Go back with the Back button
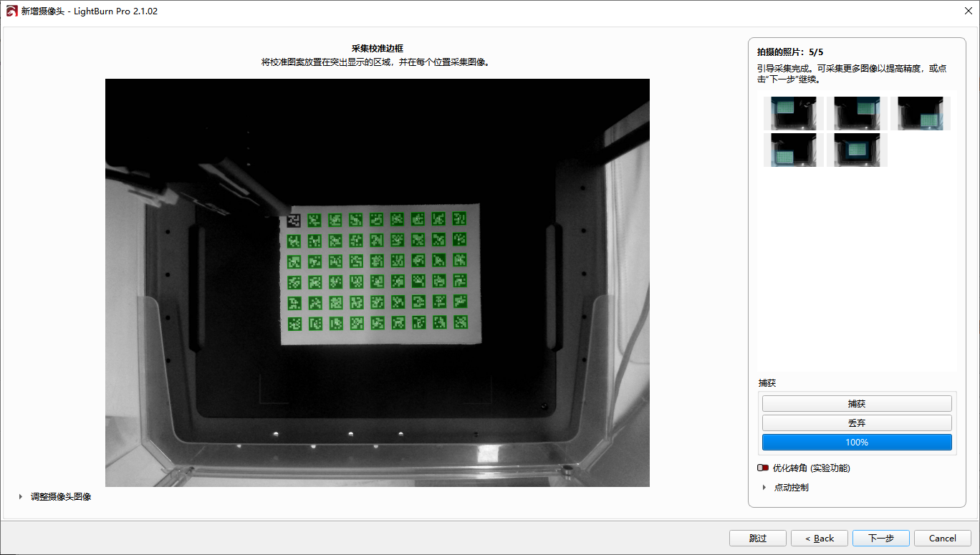The height and width of the screenshot is (555, 980). tap(820, 539)
